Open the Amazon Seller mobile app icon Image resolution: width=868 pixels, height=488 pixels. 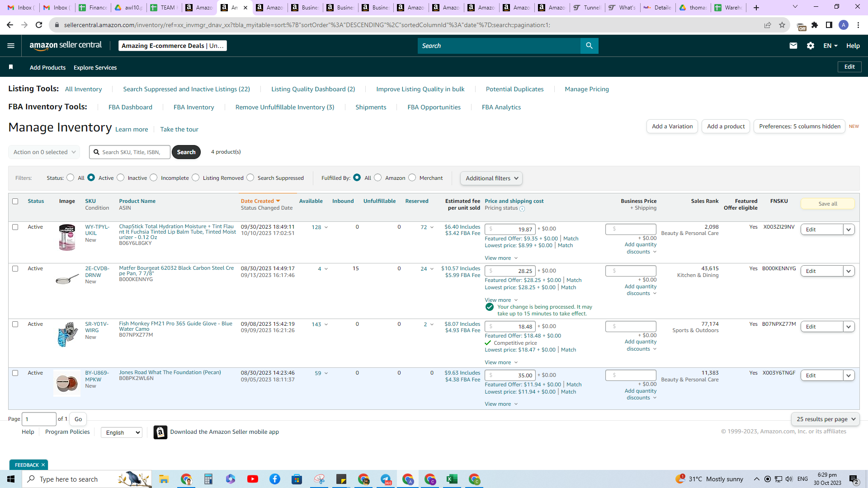coord(160,432)
